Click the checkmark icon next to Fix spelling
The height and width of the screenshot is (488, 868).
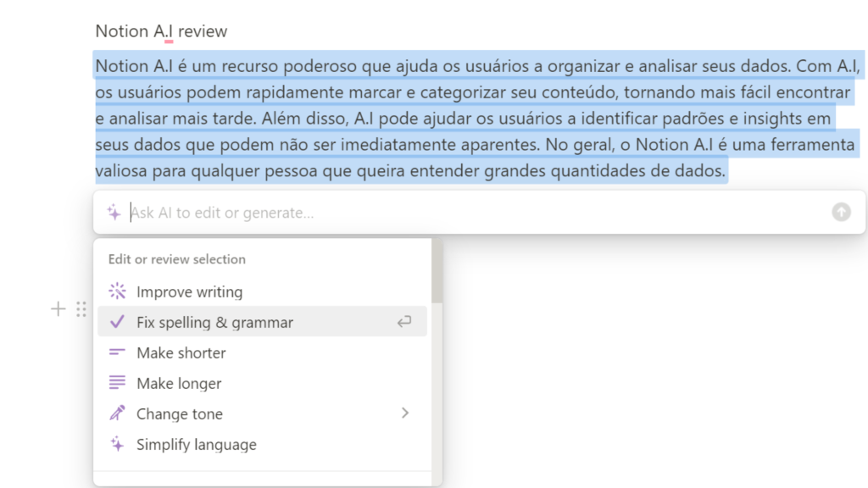pos(116,322)
